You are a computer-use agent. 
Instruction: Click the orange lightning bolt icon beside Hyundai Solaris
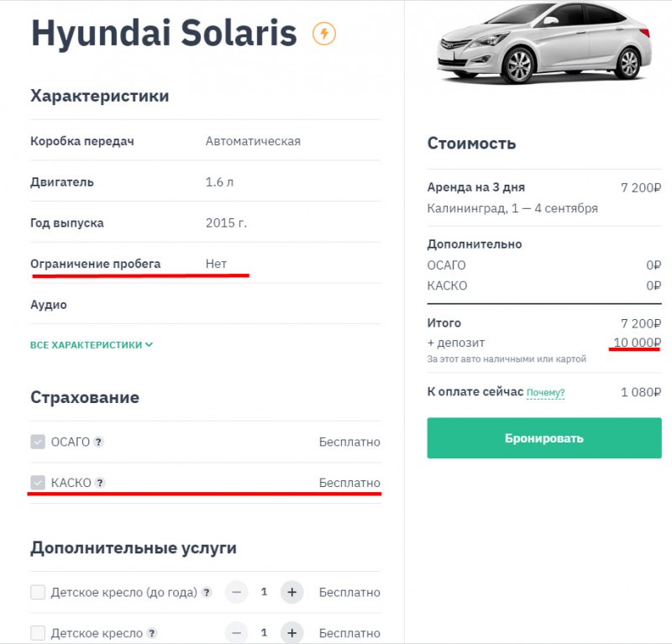coord(324,34)
